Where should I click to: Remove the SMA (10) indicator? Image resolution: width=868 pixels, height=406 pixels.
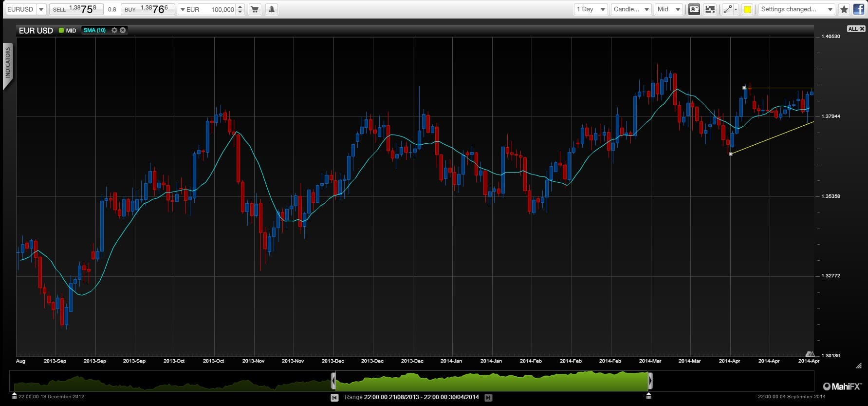pos(123,30)
